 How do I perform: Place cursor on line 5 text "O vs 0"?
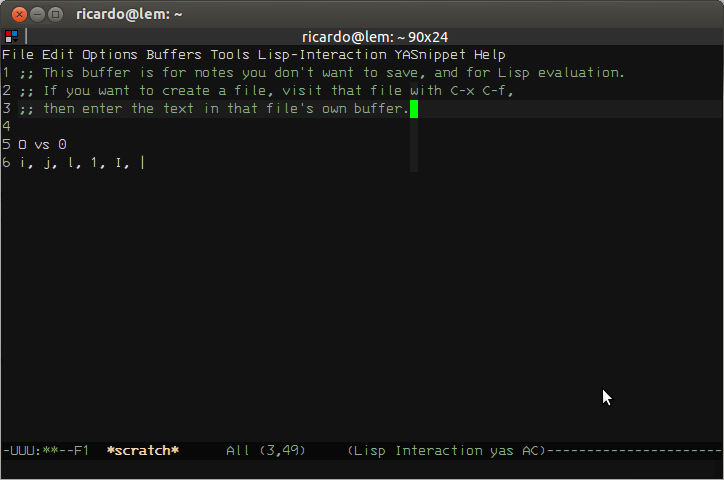pyautogui.click(x=42, y=144)
